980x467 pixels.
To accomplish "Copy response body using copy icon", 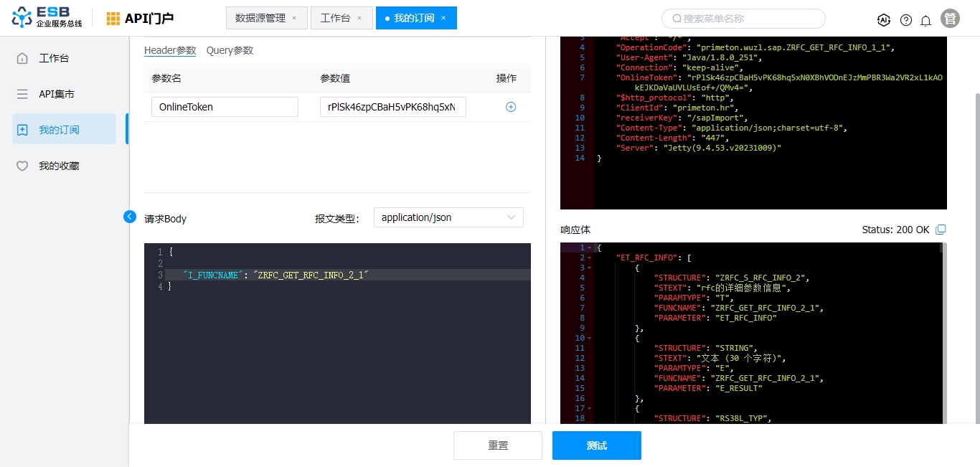I will point(941,230).
